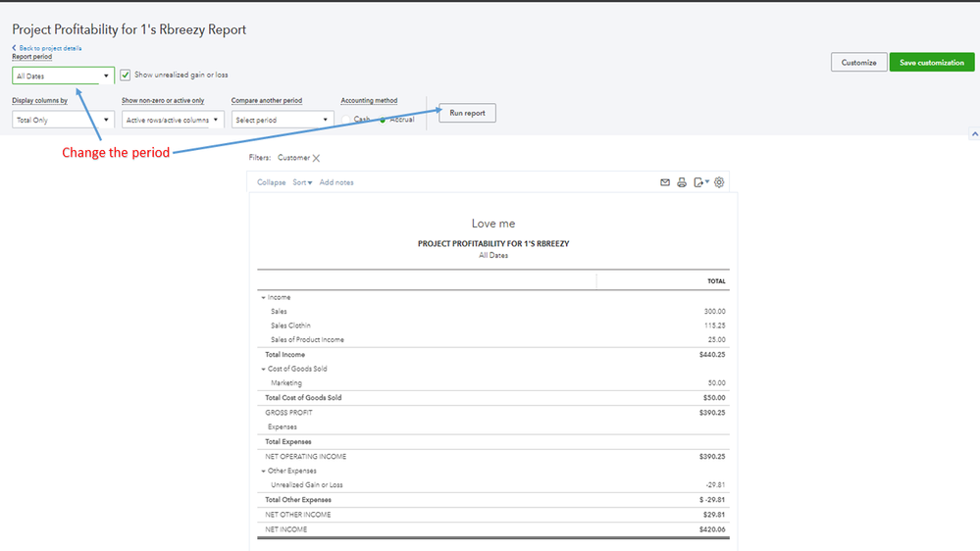Screen dimensions: 980x551
Task: Toggle Show unrealized gain or loss
Action: pos(126,75)
